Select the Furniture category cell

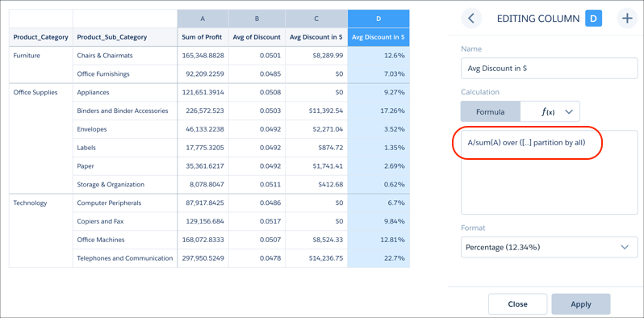pos(41,65)
